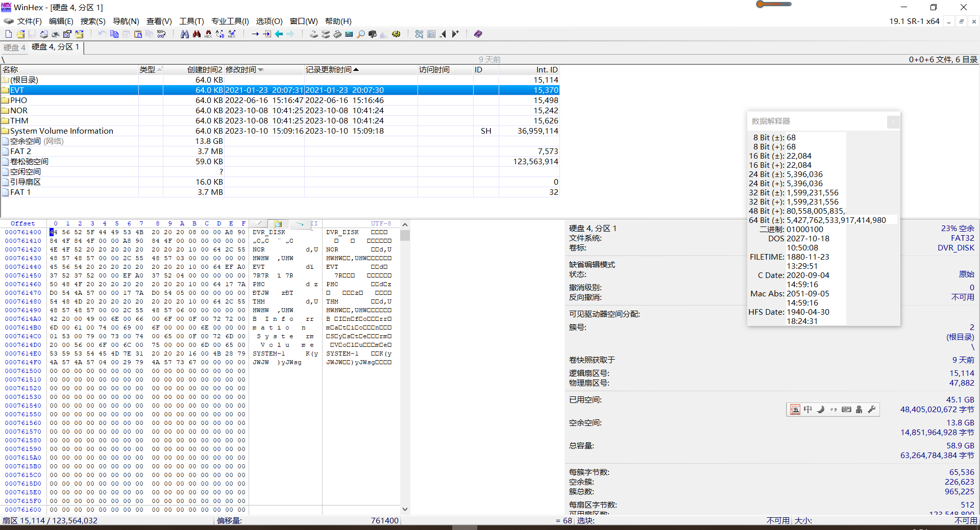Click the previous-position black left triangle icon

[x=443, y=34]
